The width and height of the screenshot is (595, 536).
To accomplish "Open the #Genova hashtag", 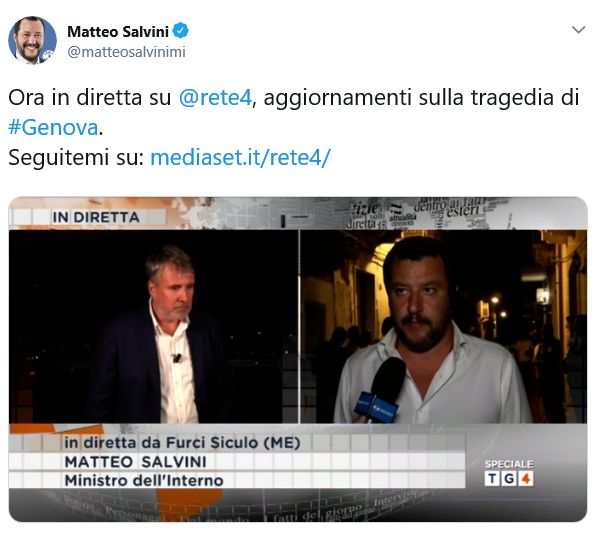I will pyautogui.click(x=54, y=127).
